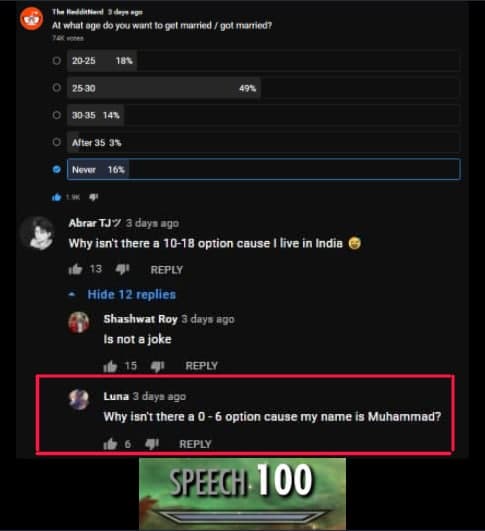Select the 20-25 poll option
Viewport: 485px width, 531px height.
(x=57, y=61)
